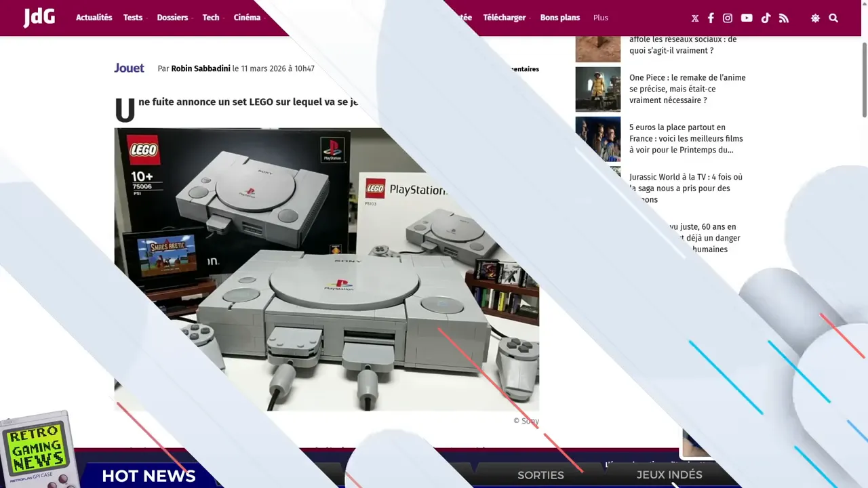Viewport: 868px width, 488px height.
Task: Open the search magnifier
Action: [x=833, y=18]
